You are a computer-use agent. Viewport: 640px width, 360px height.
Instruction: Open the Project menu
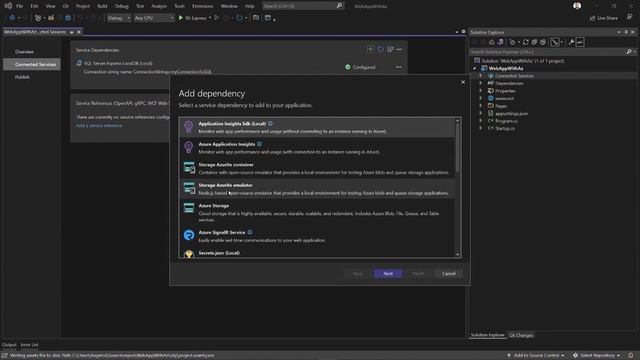[83, 6]
